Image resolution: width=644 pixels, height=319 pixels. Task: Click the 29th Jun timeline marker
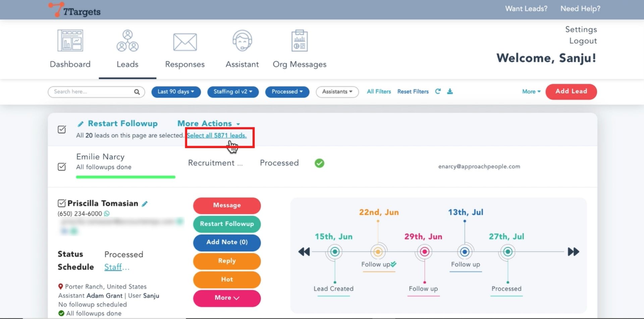[425, 252]
